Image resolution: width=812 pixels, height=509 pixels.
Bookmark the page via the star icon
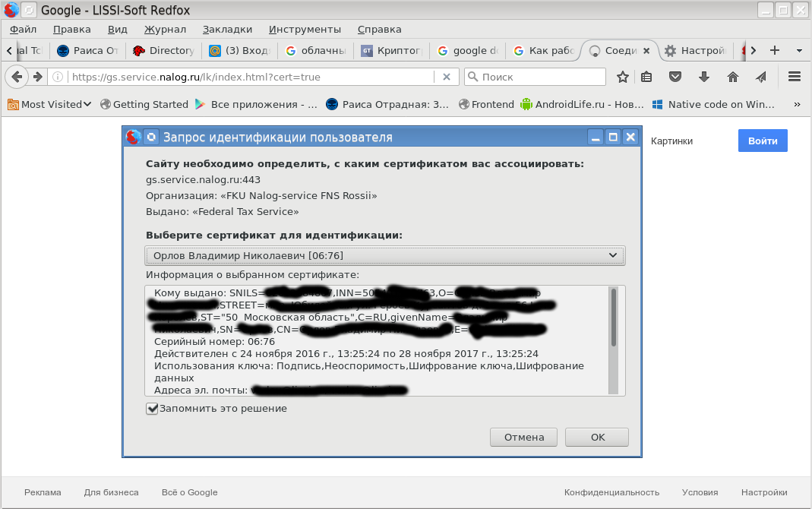pyautogui.click(x=623, y=76)
